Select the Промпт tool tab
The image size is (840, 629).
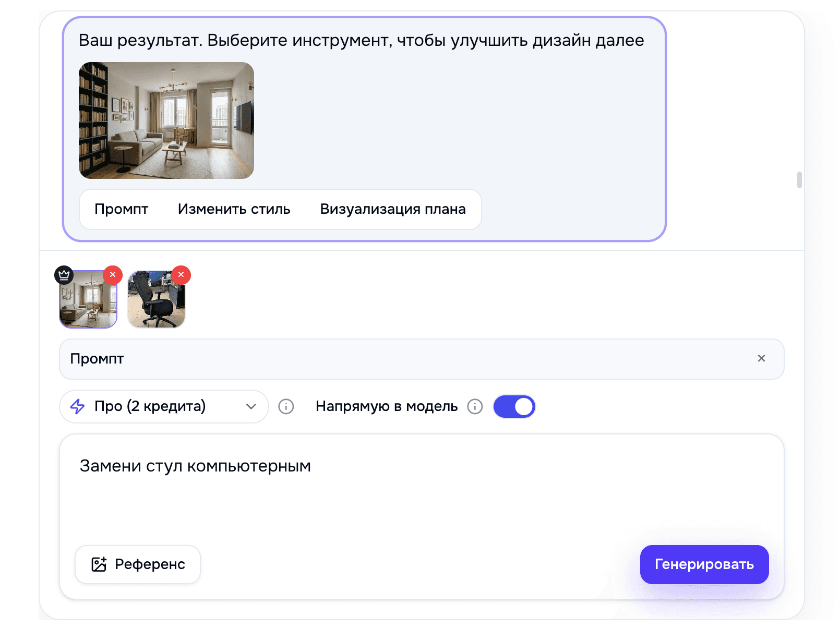(122, 209)
